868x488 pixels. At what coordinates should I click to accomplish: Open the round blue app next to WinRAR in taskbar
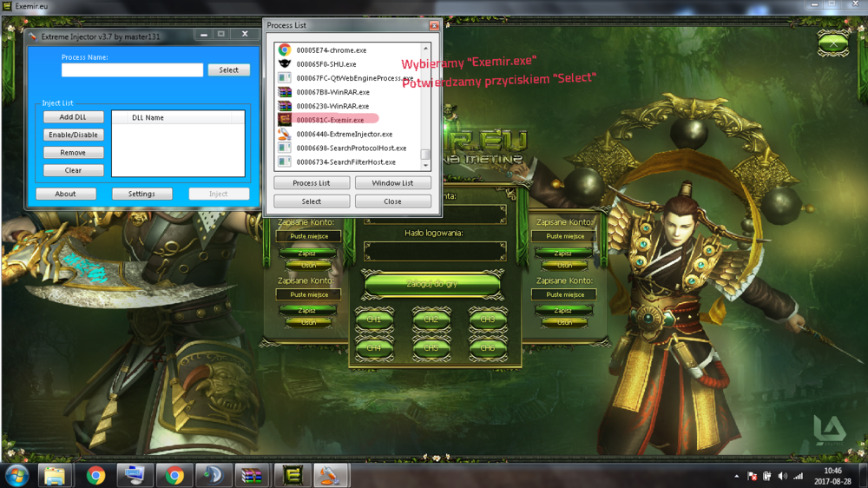coord(214,476)
